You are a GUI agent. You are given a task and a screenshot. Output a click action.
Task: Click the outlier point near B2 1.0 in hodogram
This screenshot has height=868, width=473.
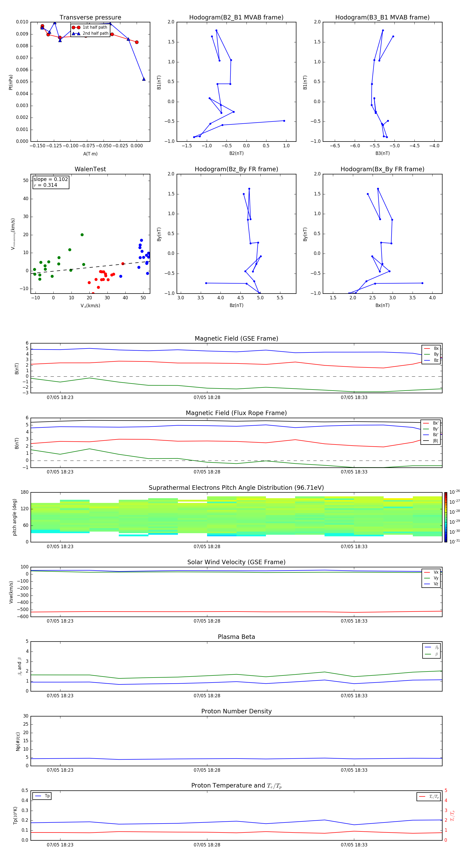pos(284,121)
